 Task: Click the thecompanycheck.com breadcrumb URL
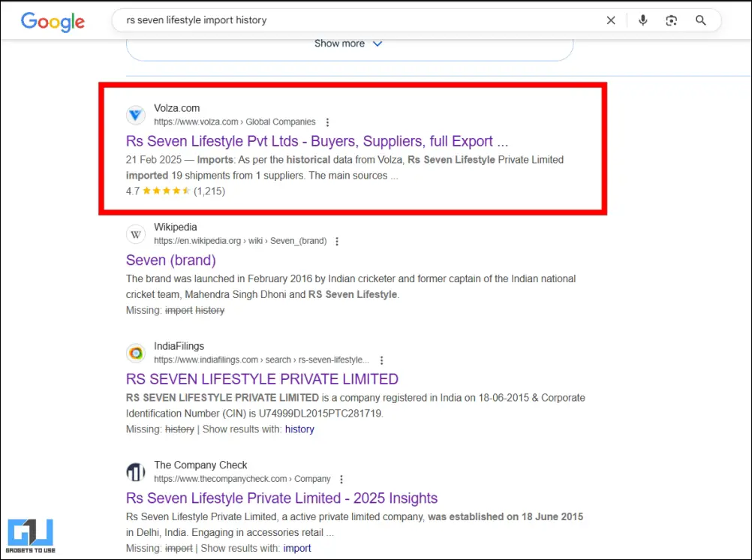point(242,479)
